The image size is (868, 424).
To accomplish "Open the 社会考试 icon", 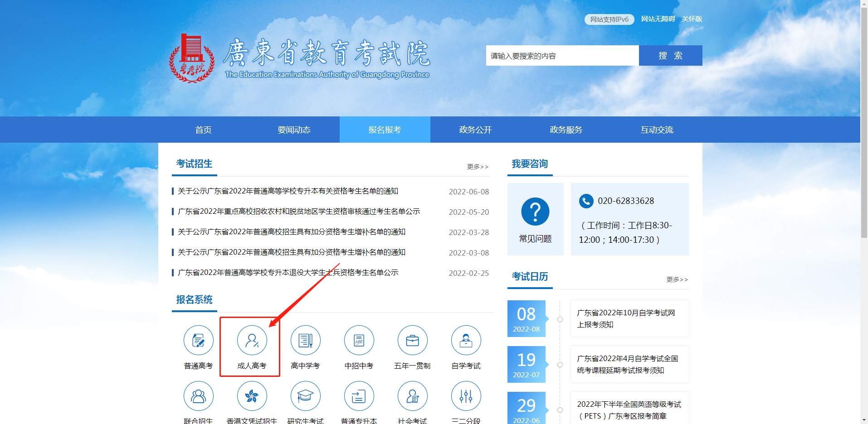I will [x=412, y=396].
